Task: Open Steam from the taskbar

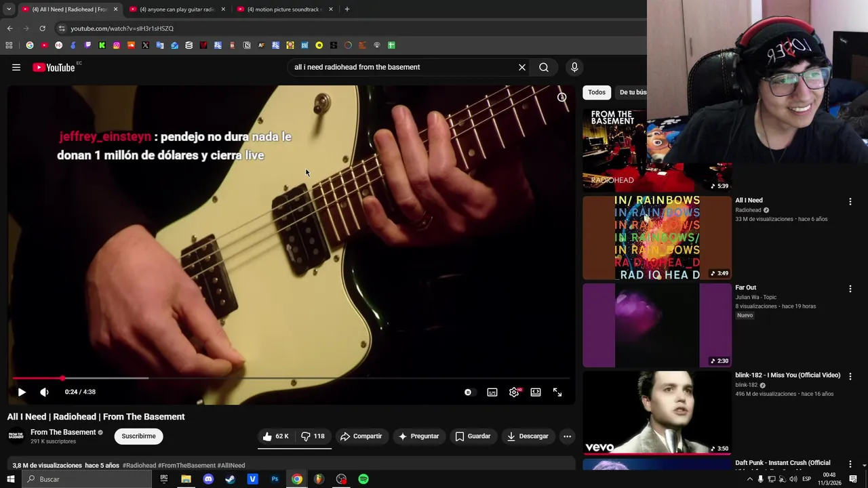Action: click(x=231, y=479)
